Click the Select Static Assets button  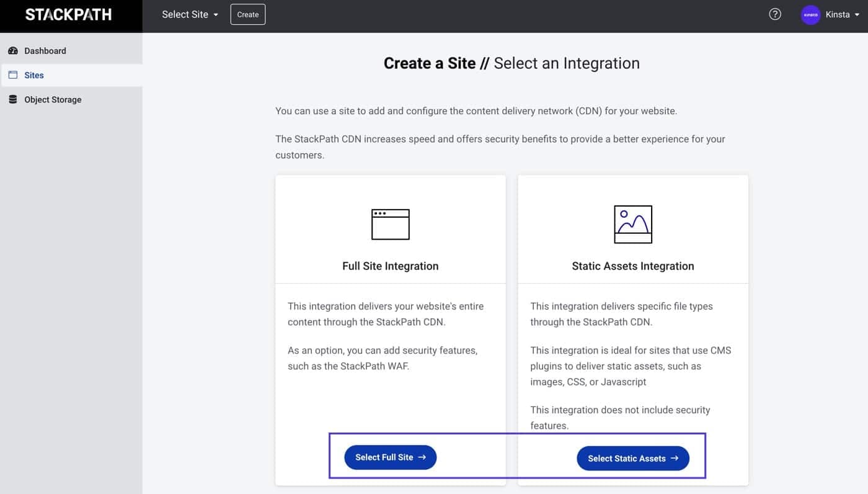pos(632,458)
